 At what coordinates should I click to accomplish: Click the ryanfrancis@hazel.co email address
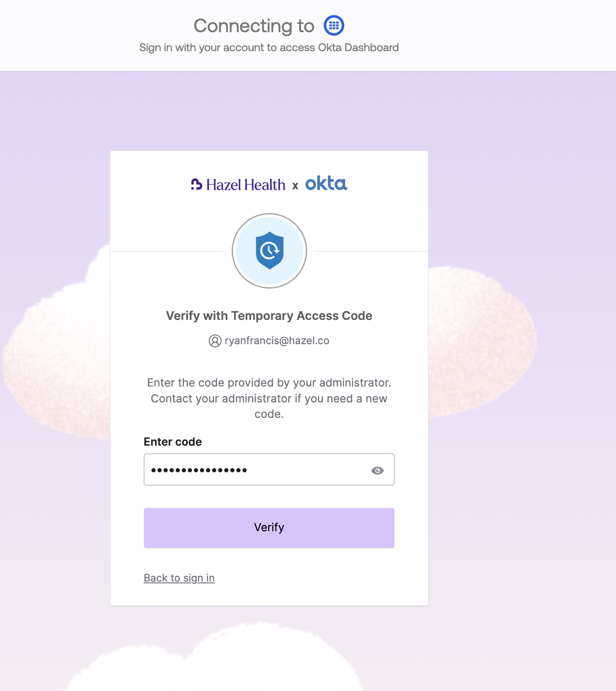tap(277, 341)
